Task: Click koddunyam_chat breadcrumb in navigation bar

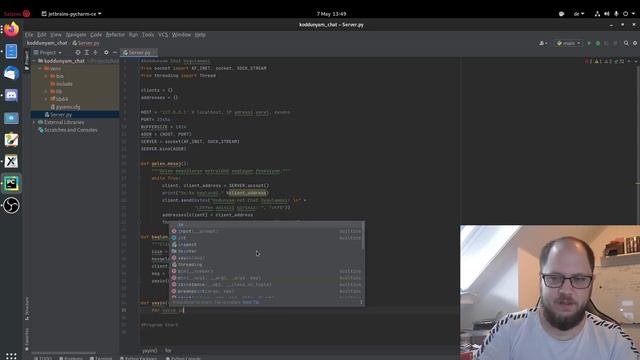Action: (47, 43)
